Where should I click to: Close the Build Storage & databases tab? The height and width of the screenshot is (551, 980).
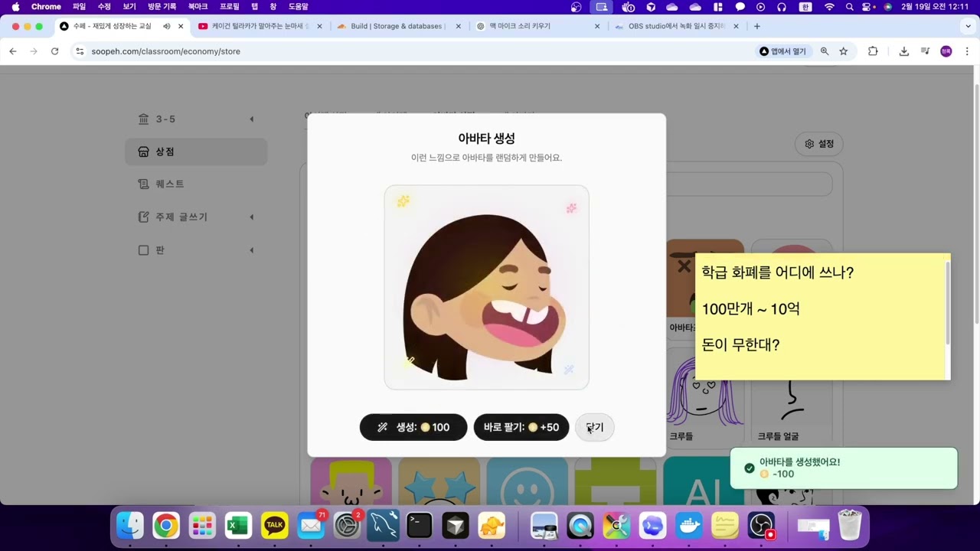(x=459, y=26)
